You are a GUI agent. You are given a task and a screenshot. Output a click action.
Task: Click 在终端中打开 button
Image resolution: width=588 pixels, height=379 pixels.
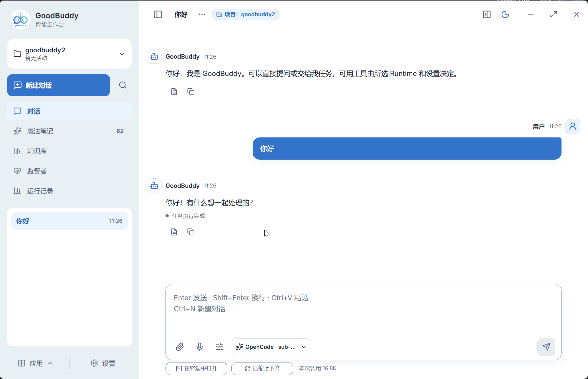[x=196, y=368]
